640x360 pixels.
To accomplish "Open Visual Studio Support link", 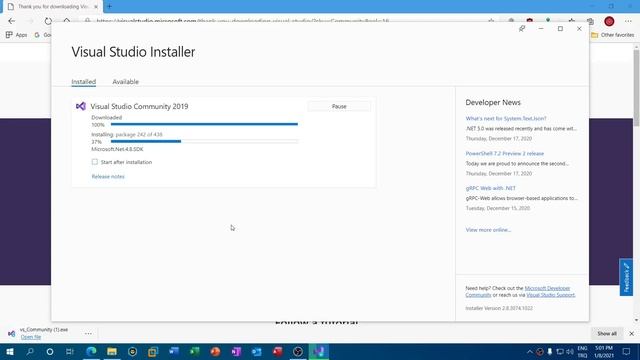I will 551,295.
